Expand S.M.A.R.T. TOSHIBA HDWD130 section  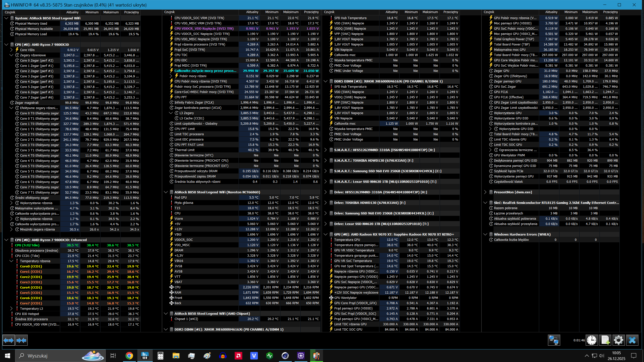[326, 160]
